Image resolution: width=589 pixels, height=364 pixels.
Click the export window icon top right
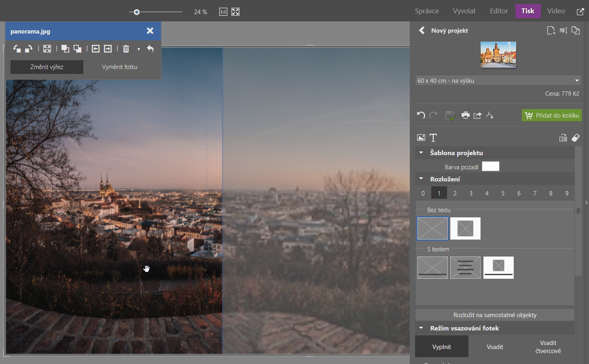click(x=580, y=12)
